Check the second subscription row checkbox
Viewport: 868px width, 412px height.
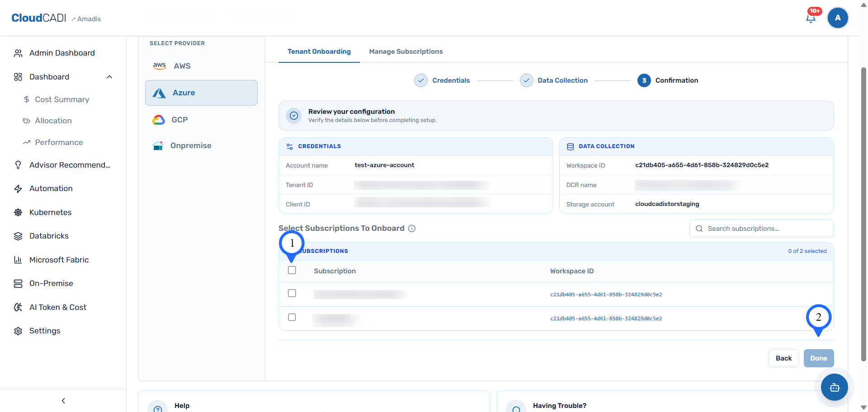(x=292, y=317)
